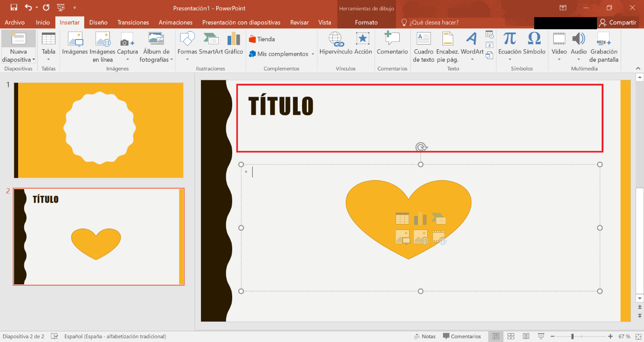Open the Archivo tab
The image size is (644, 342).
coord(15,22)
